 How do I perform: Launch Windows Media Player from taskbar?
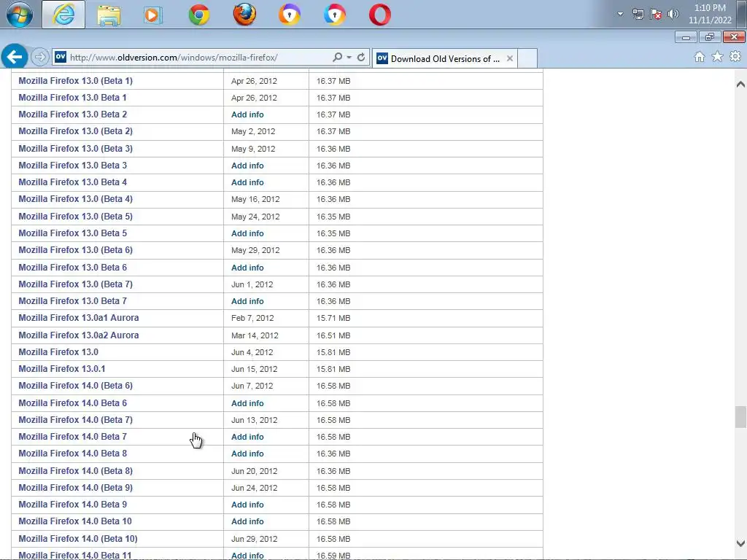[x=153, y=15]
